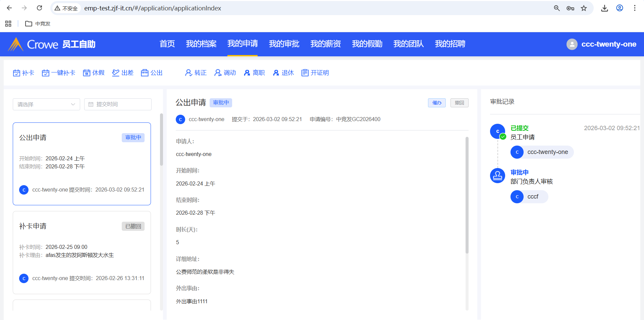Open the 一键补卡 application
Image resolution: width=644 pixels, height=320 pixels.
click(59, 73)
